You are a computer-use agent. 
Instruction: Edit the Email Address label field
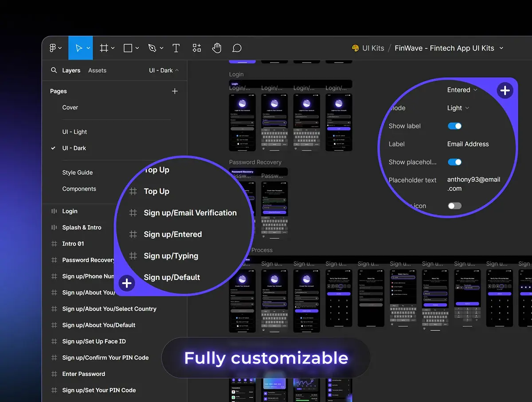[468, 144]
